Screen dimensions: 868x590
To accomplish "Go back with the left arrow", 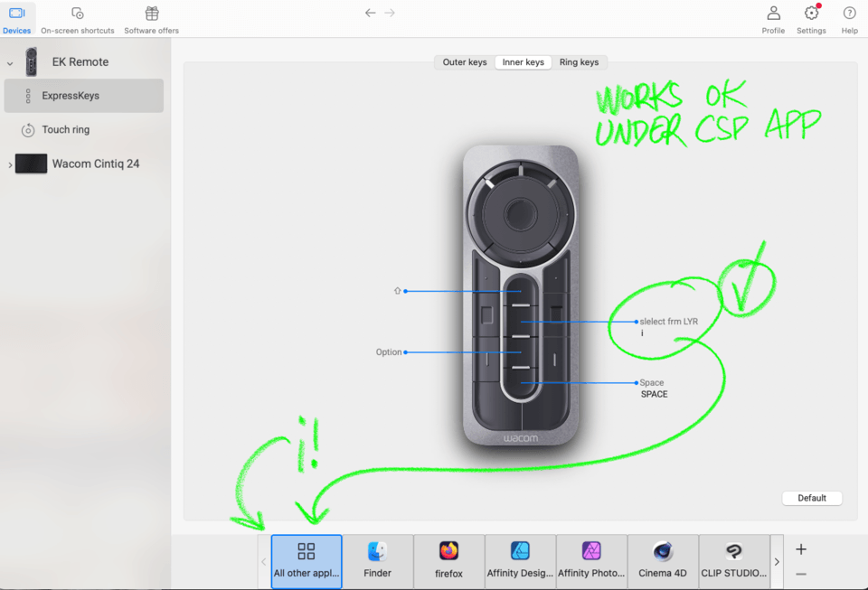I will (371, 13).
